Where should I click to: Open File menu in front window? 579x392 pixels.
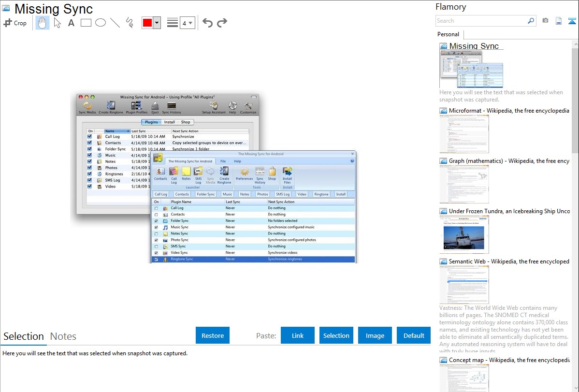pos(223,161)
